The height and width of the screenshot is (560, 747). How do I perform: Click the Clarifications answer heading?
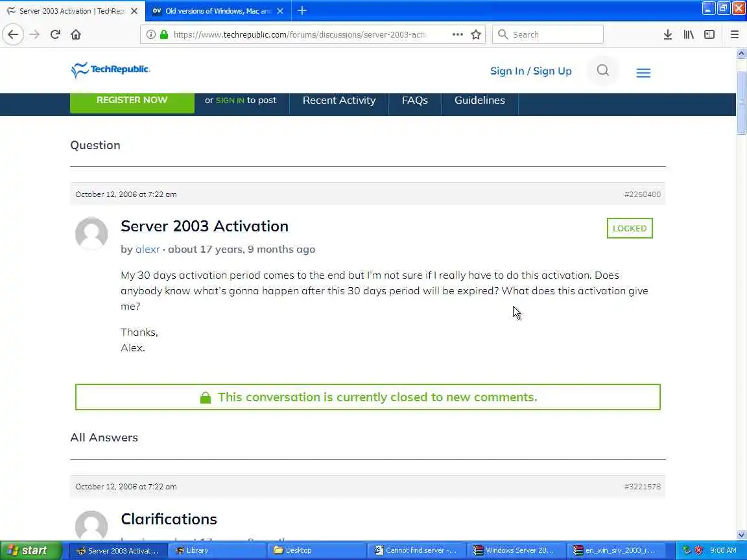pos(169,519)
